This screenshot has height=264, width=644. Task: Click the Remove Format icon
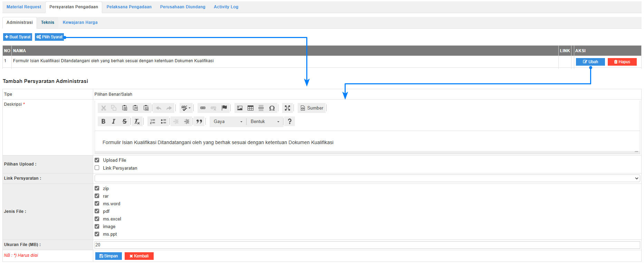[137, 122]
